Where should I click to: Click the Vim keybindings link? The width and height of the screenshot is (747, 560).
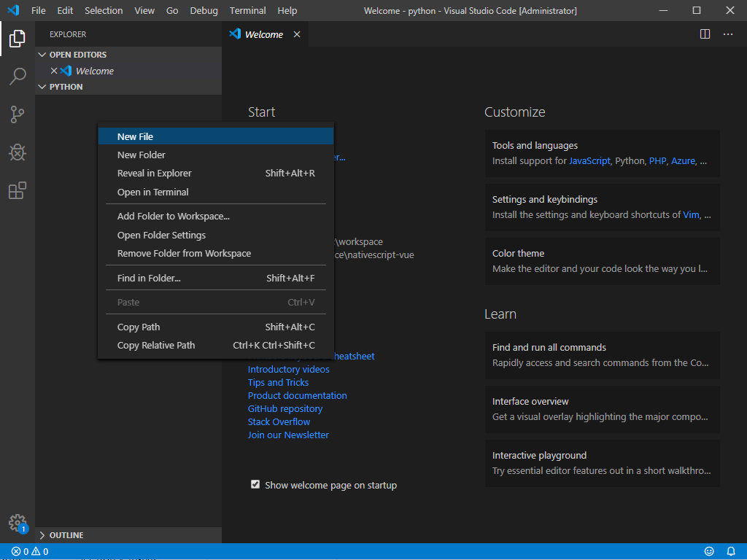692,215
